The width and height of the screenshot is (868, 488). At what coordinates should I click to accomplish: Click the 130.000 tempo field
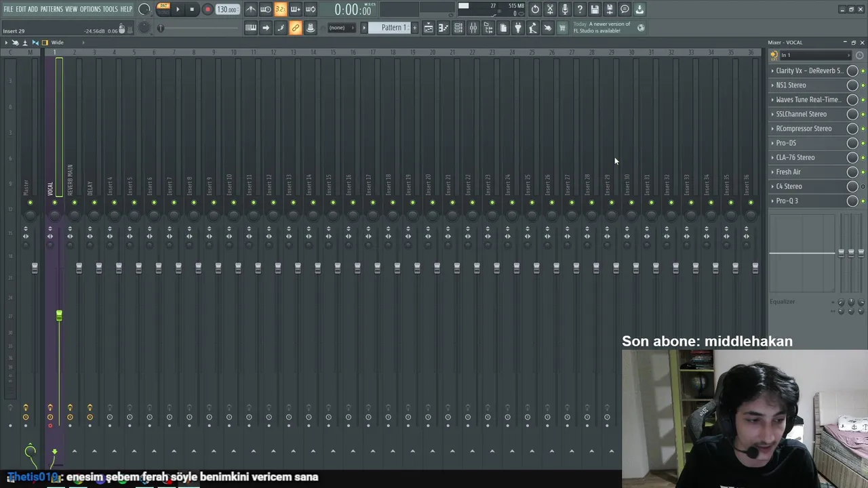(x=226, y=9)
